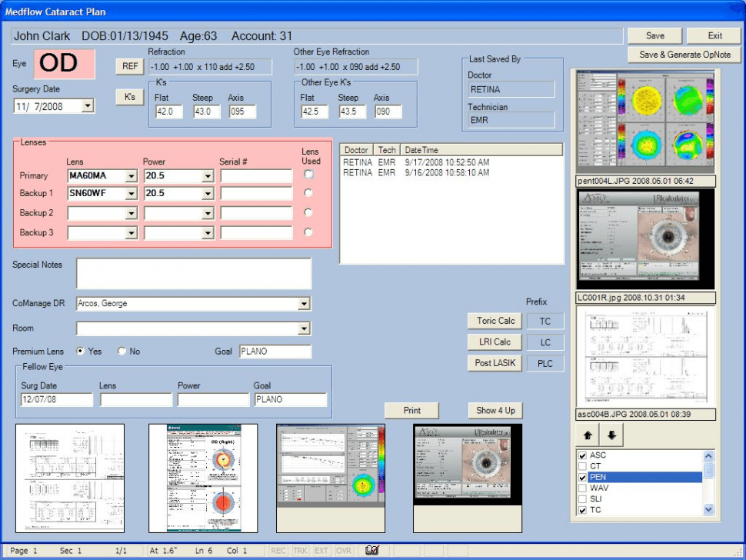Select No for Premium Lens
746x560 pixels.
121,351
